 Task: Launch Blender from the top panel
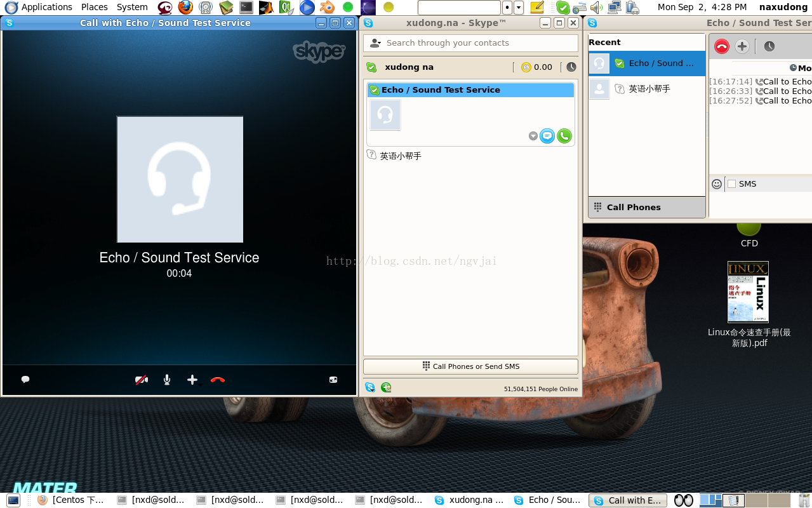[x=328, y=8]
